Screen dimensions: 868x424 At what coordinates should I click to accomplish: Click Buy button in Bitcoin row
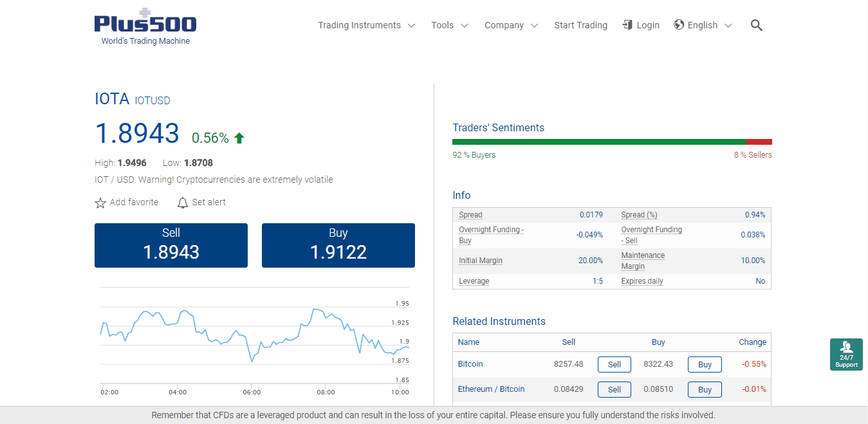click(x=705, y=364)
